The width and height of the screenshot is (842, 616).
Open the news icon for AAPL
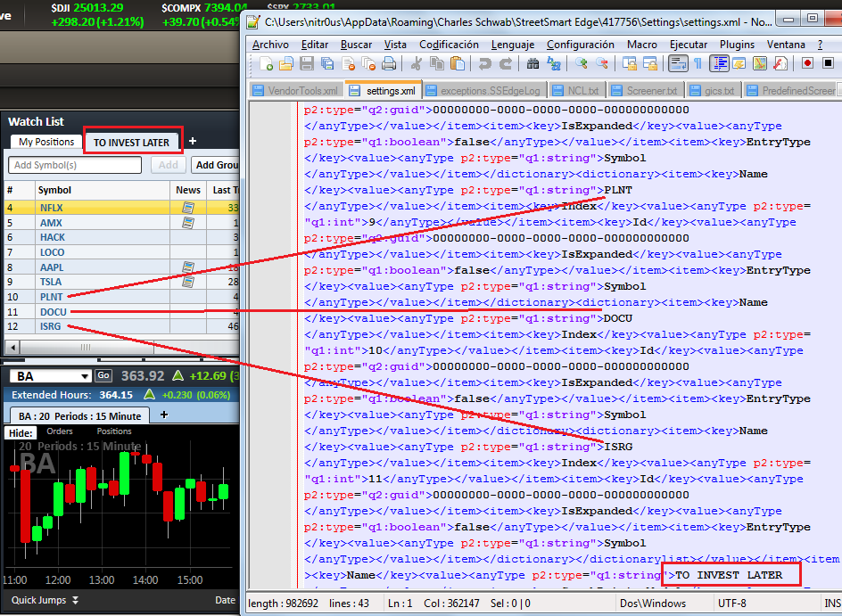coord(188,267)
